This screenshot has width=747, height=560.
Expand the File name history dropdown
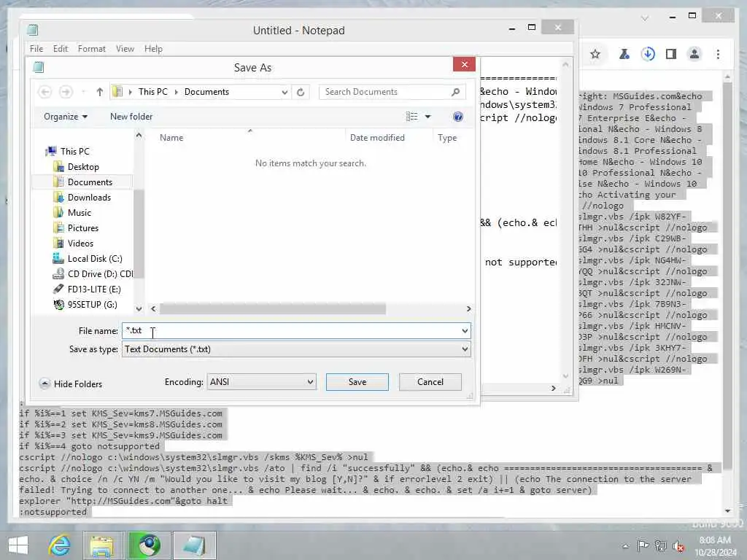coord(465,330)
